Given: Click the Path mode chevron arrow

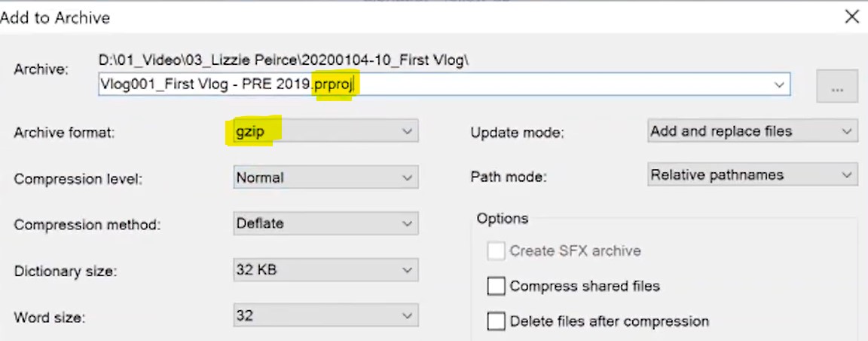Looking at the screenshot, I should (x=847, y=175).
